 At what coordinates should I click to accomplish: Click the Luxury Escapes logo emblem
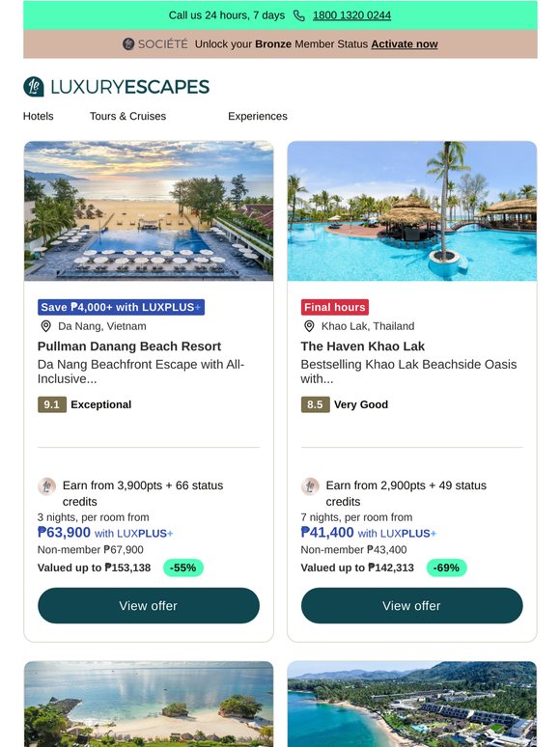34,87
